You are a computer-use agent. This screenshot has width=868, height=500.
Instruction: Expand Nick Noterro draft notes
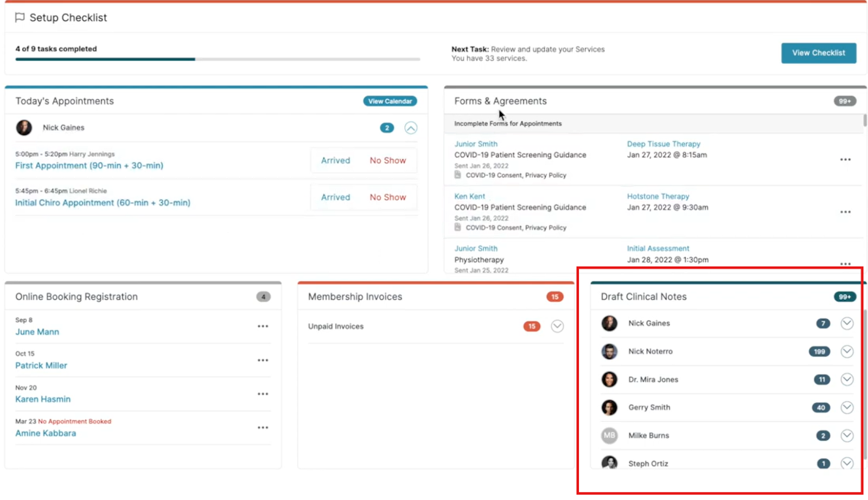(847, 351)
